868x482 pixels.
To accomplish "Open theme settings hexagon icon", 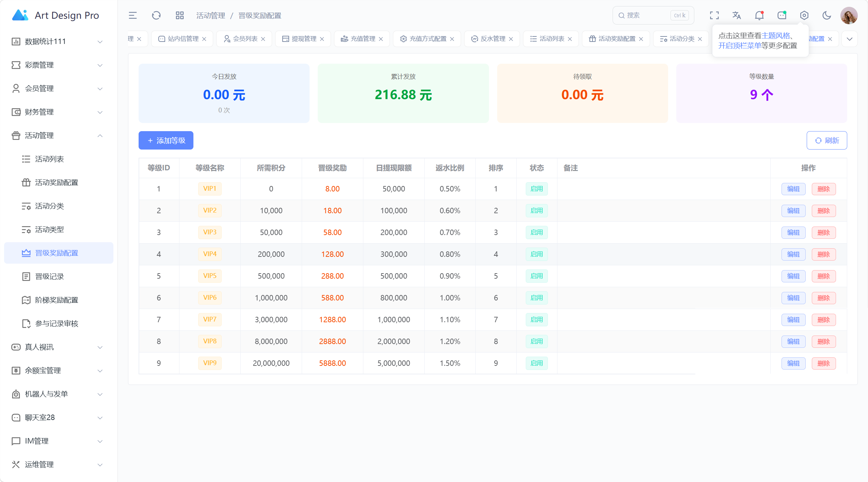I will pyautogui.click(x=804, y=15).
